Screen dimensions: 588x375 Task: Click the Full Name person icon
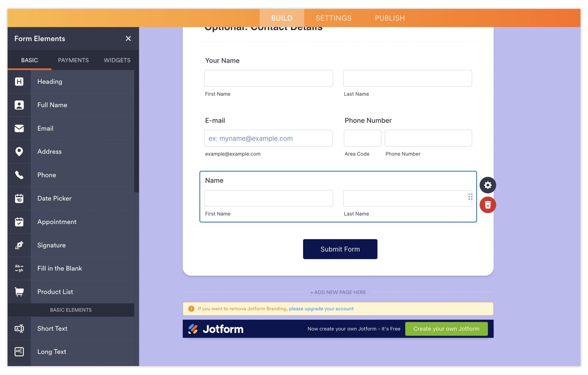(x=19, y=105)
